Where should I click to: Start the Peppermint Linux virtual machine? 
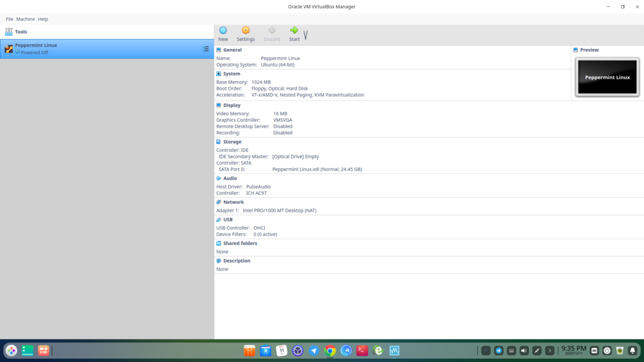[x=294, y=33]
